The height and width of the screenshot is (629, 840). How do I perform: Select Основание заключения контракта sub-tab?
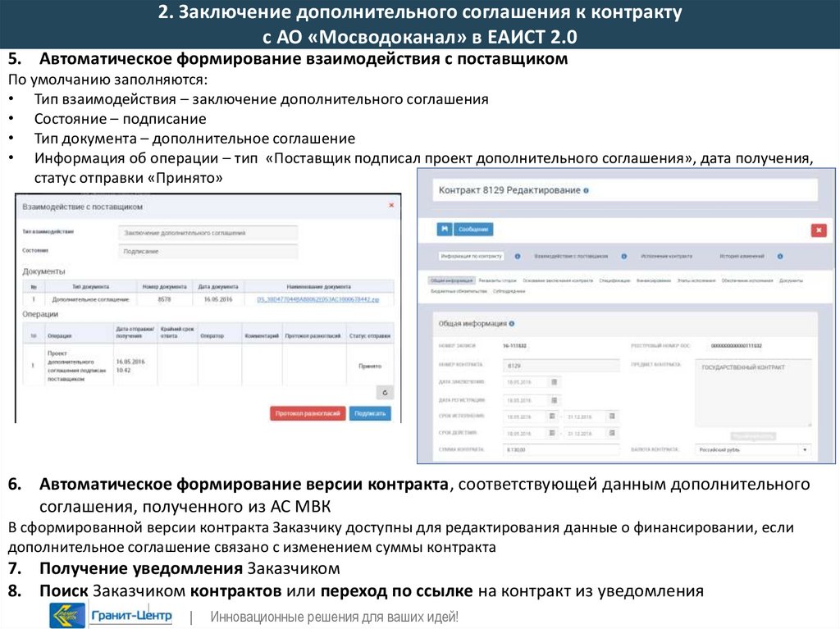[x=558, y=280]
